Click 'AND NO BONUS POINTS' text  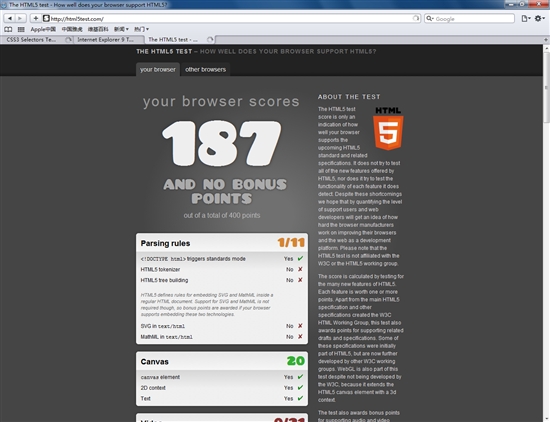point(224,191)
